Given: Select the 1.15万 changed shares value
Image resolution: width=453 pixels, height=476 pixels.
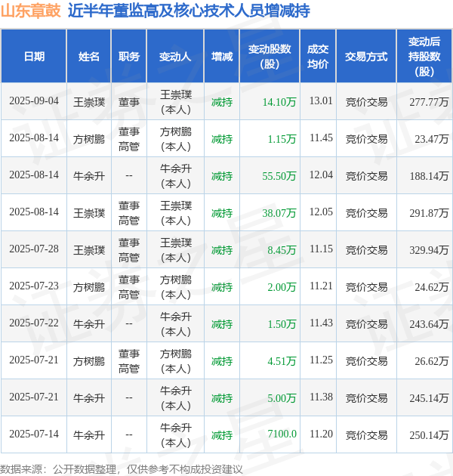Looking at the screenshot, I should coord(282,139).
